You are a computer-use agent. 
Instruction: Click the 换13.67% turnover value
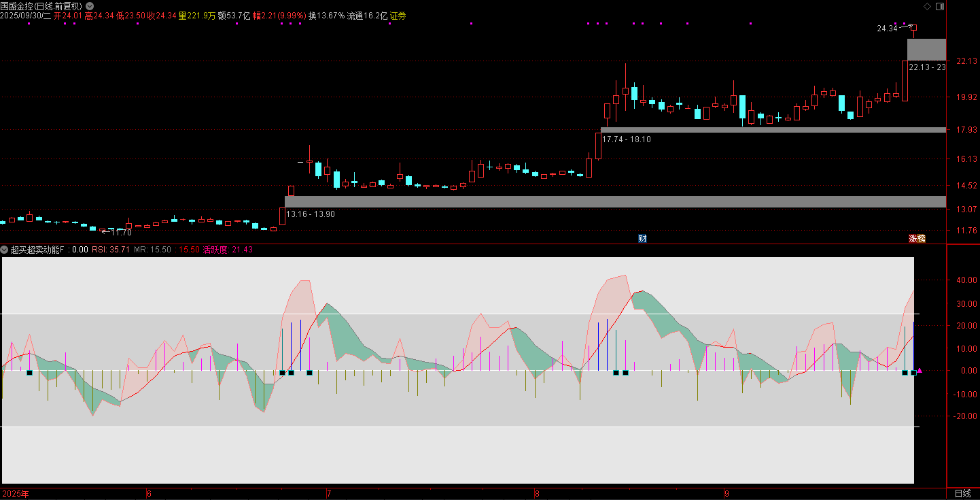(x=326, y=16)
